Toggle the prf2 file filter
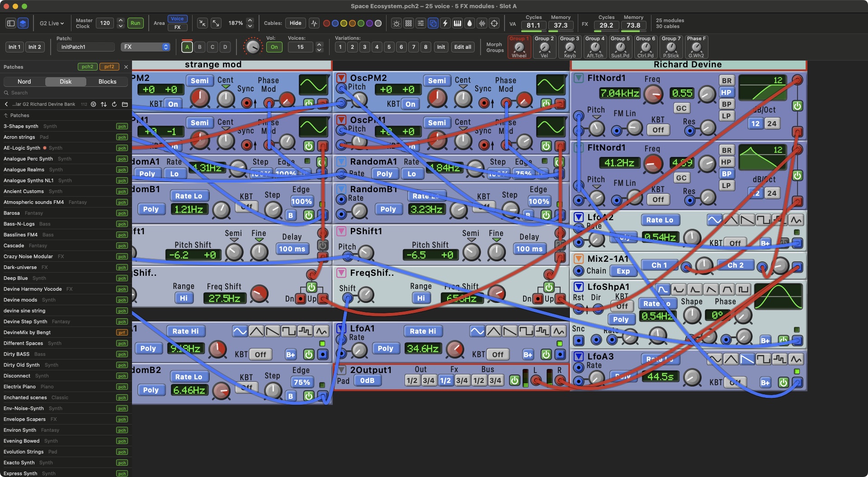This screenshot has height=477, width=868. pyautogui.click(x=109, y=66)
